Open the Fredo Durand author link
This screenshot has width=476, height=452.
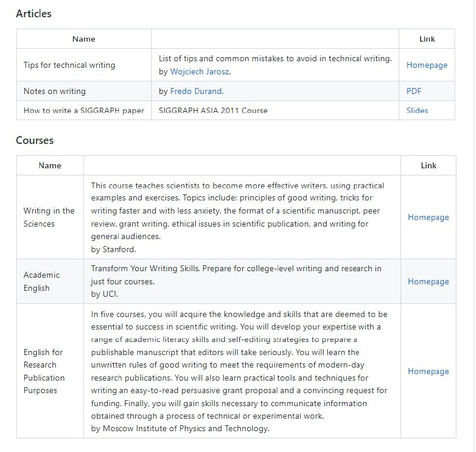pyautogui.click(x=196, y=92)
